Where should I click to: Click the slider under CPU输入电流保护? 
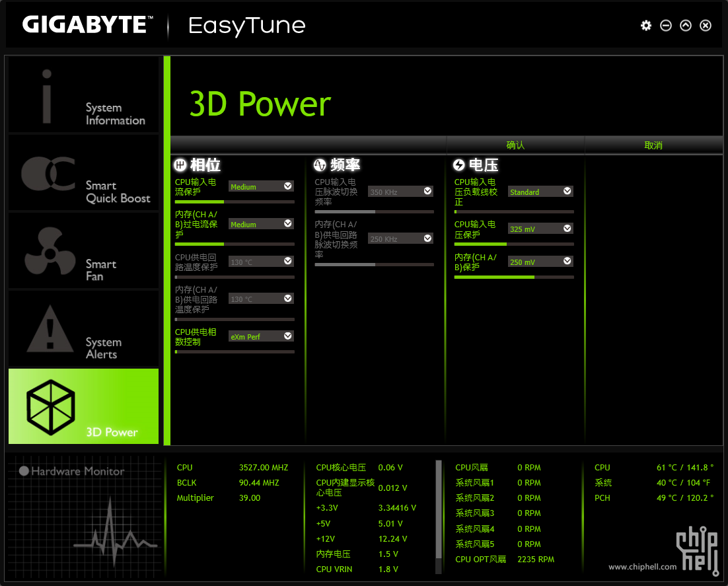click(x=235, y=202)
